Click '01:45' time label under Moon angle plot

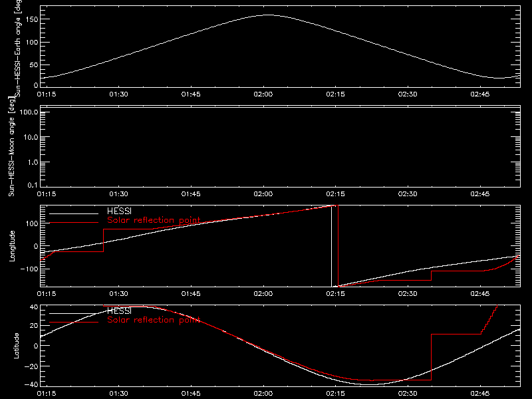click(191, 194)
